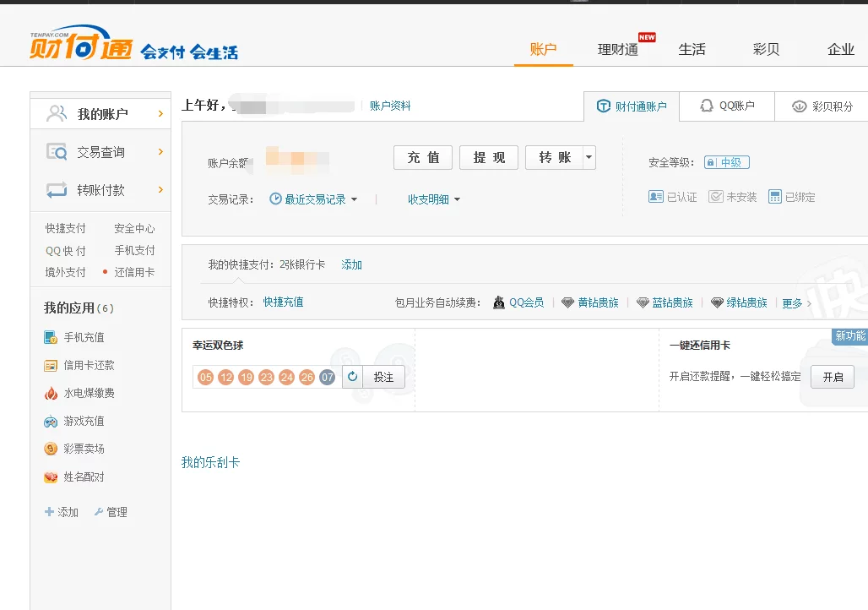This screenshot has width=868, height=610.
Task: Click the 彩票卖场 coin icon
Action: coord(51,449)
